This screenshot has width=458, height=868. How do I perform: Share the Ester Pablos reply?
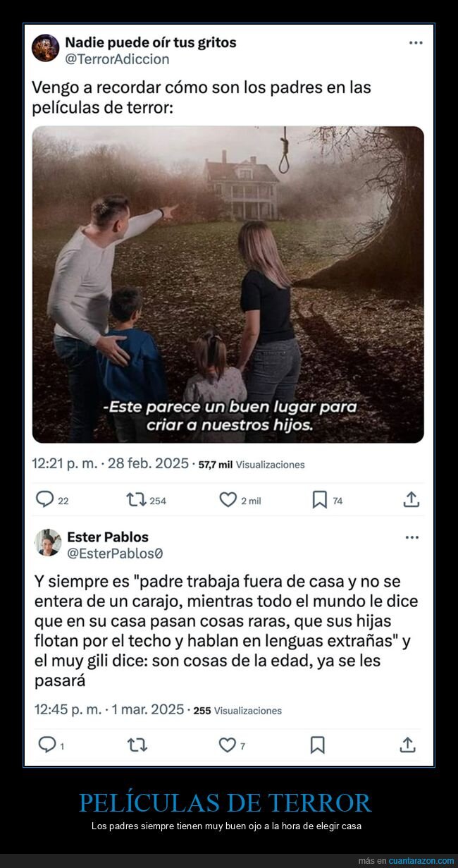tap(407, 745)
